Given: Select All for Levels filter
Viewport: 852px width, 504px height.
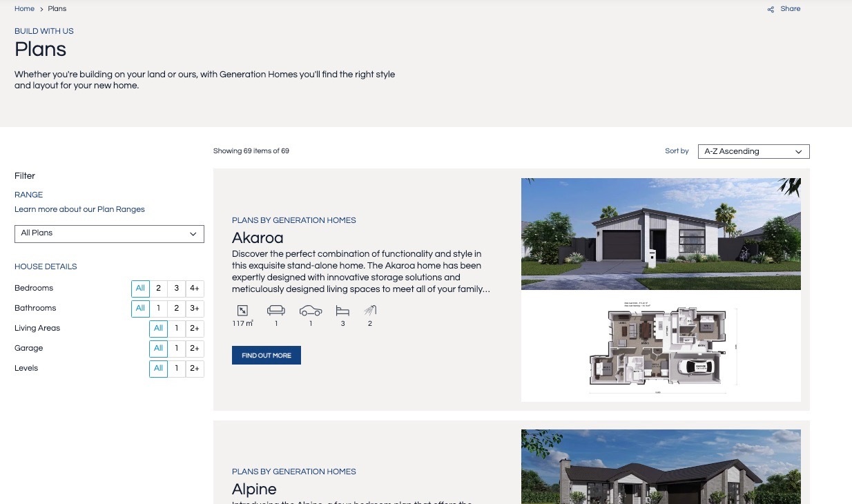Looking at the screenshot, I should click(x=158, y=369).
